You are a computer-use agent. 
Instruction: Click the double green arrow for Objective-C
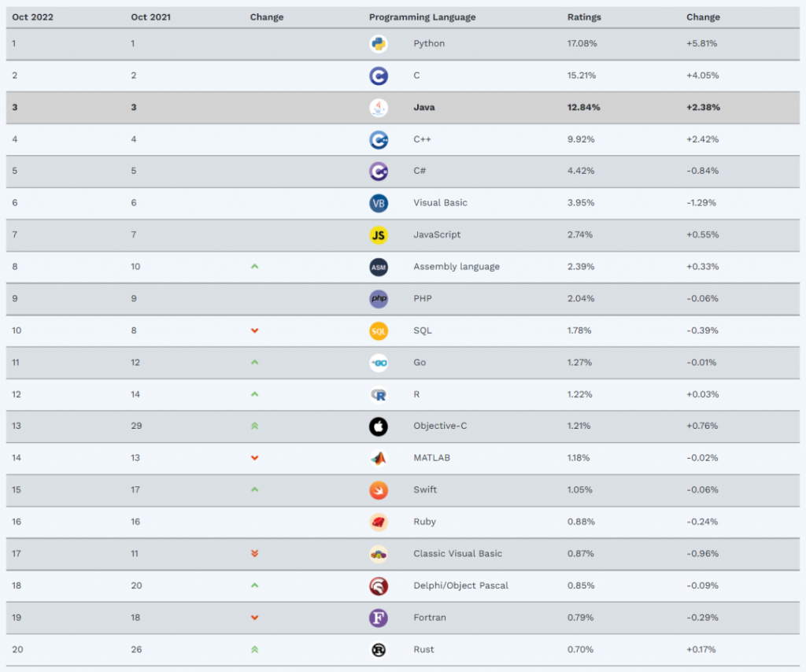[x=254, y=426]
